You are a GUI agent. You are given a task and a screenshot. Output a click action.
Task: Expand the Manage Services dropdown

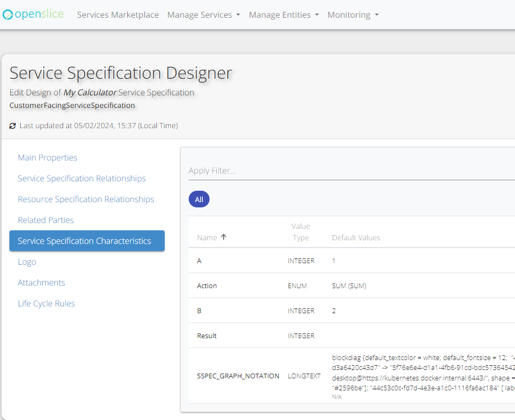point(203,15)
